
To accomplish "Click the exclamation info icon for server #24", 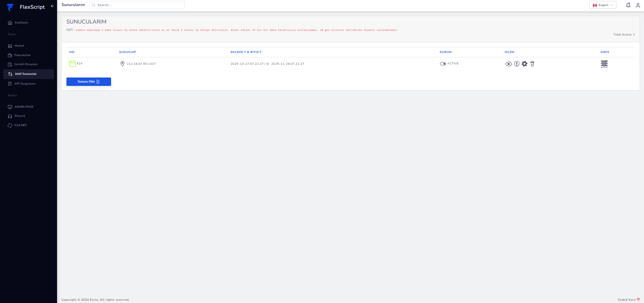I will click(x=516, y=64).
